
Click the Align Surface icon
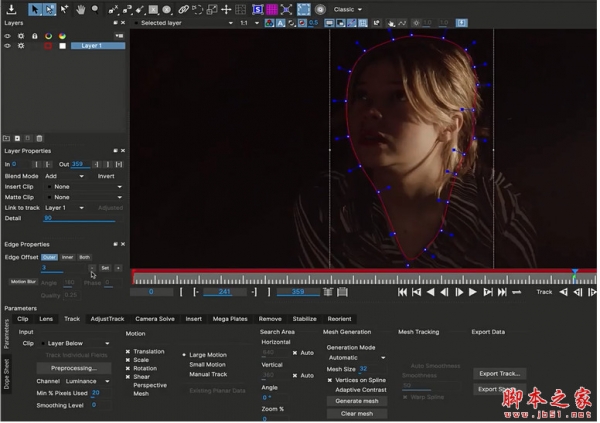coord(286,10)
